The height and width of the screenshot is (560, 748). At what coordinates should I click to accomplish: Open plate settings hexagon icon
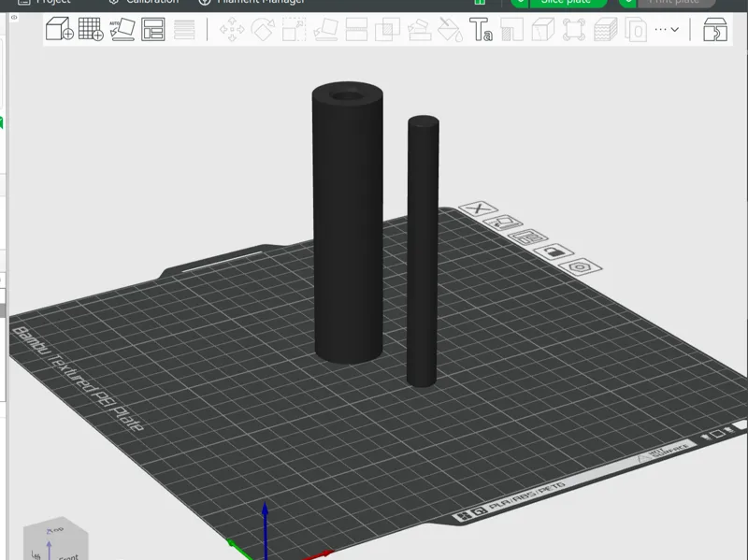point(580,266)
